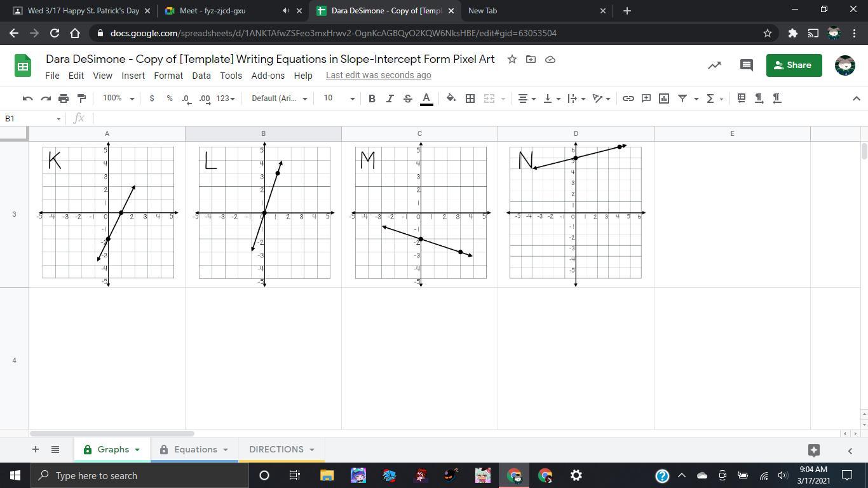This screenshot has width=868, height=488.
Task: Toggle bold formatting
Action: [372, 98]
